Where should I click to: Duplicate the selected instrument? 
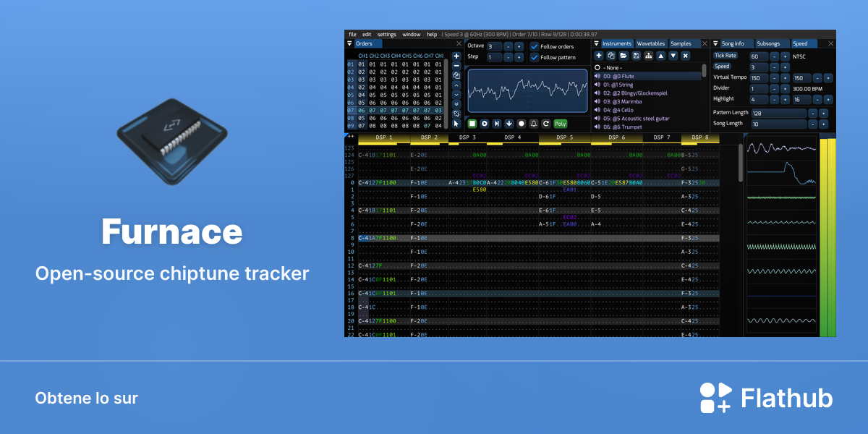[x=610, y=56]
